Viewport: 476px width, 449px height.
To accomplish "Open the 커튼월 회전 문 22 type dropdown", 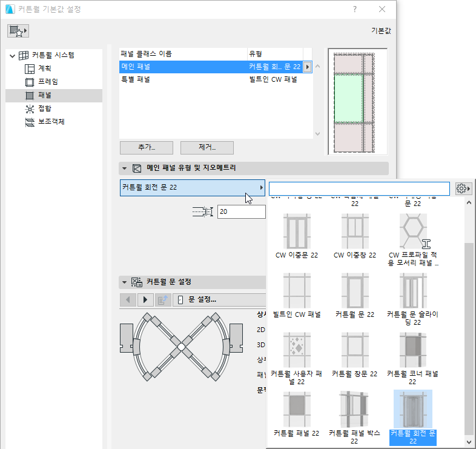I will click(x=193, y=188).
